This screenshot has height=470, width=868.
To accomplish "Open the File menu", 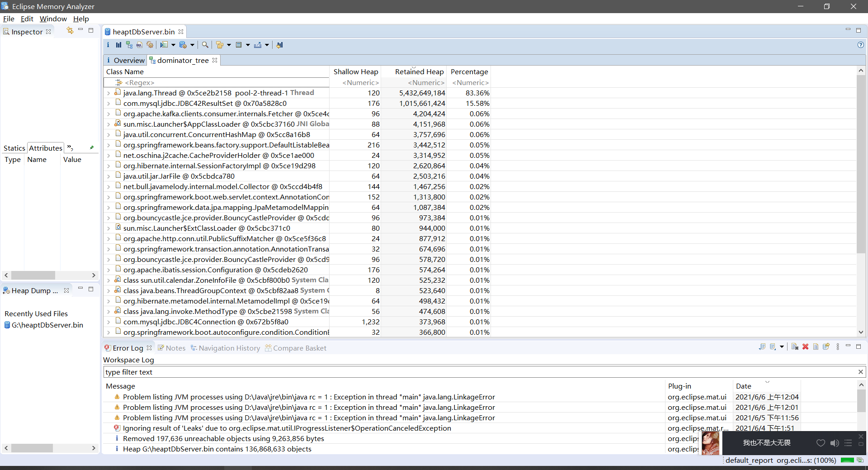I will (x=9, y=19).
